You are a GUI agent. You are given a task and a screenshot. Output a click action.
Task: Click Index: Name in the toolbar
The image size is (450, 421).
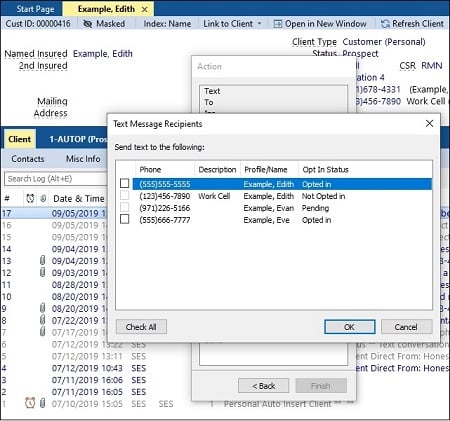click(167, 24)
